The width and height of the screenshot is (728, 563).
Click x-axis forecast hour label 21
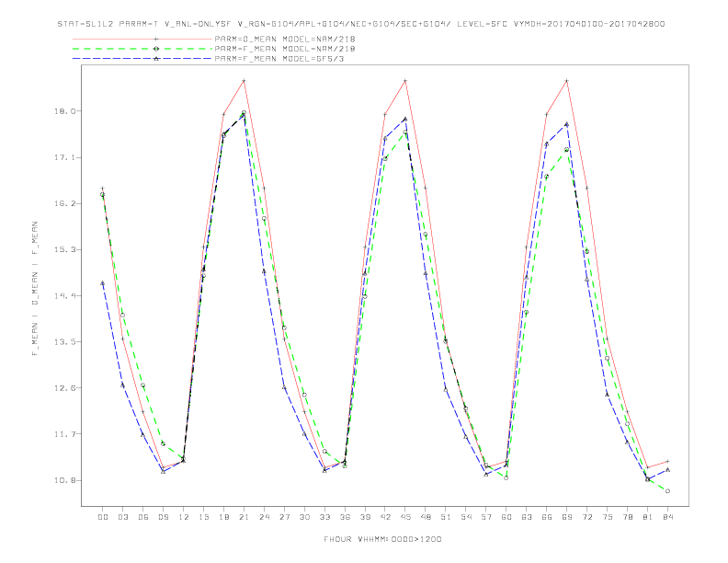coord(244,517)
